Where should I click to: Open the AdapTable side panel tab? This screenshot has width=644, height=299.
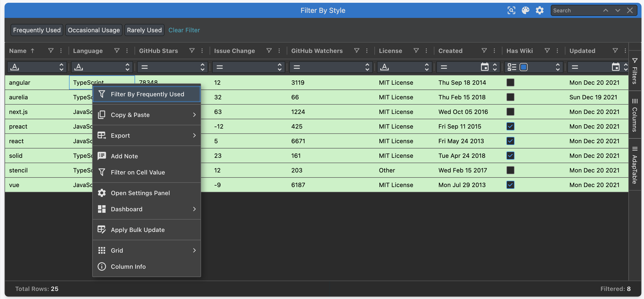(635, 165)
